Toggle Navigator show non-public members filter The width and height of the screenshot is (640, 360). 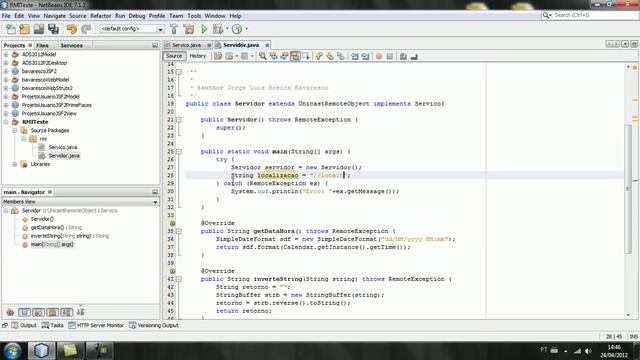52,312
